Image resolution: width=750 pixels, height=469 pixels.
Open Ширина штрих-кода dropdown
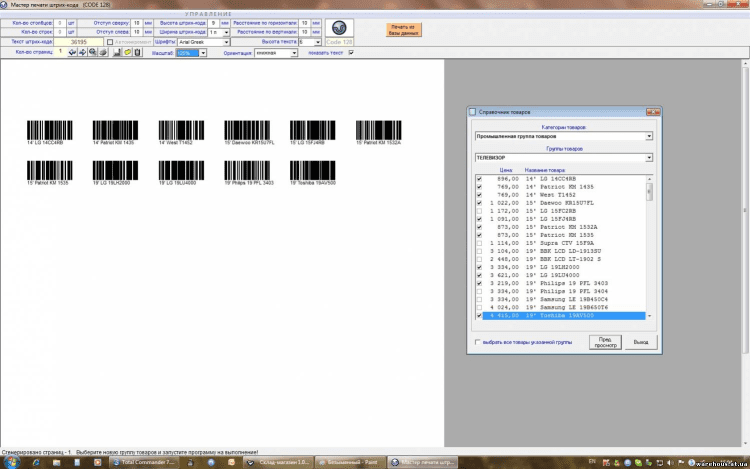(226, 33)
